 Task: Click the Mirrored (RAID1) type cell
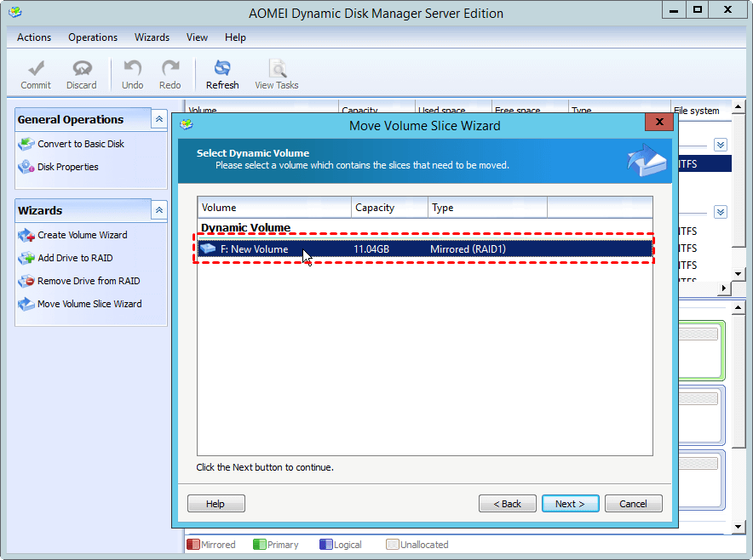tap(468, 249)
